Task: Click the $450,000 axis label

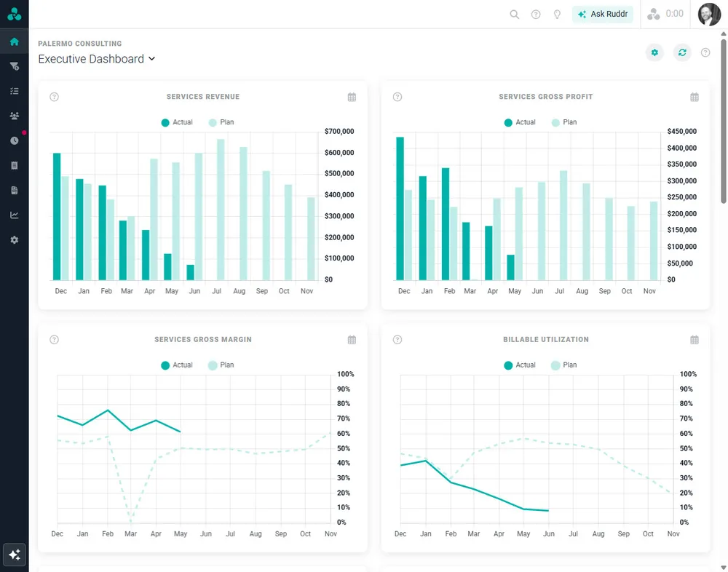Action: [682, 132]
